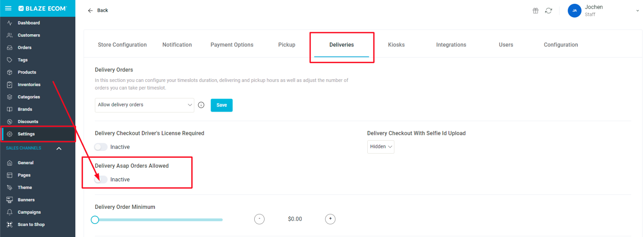
Task: Switch to the Kiosks tab
Action: coord(396,45)
